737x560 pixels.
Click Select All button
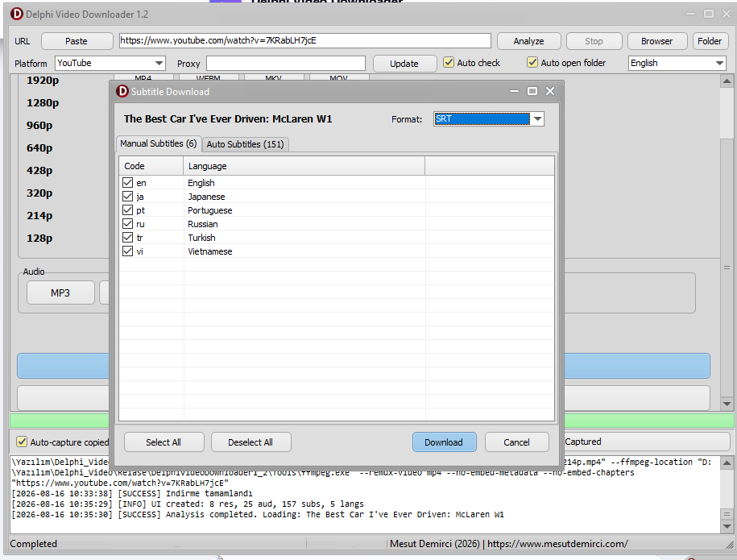click(x=164, y=442)
